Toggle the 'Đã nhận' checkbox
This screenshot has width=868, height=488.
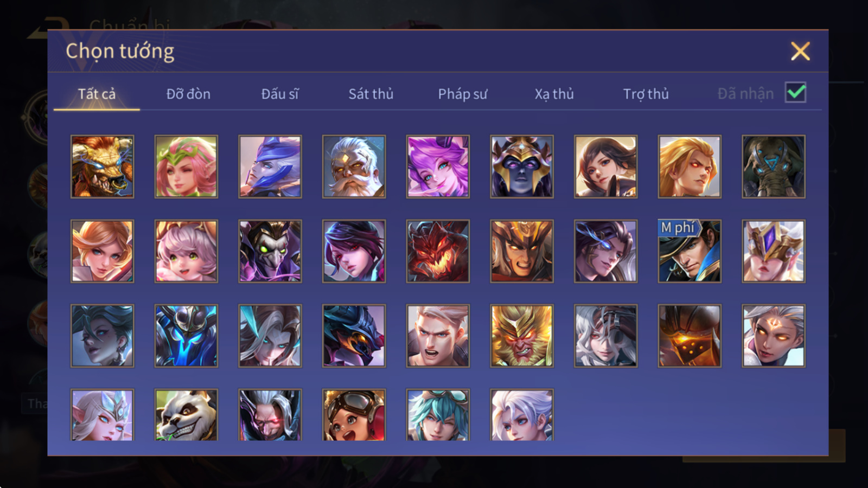pyautogui.click(x=796, y=93)
